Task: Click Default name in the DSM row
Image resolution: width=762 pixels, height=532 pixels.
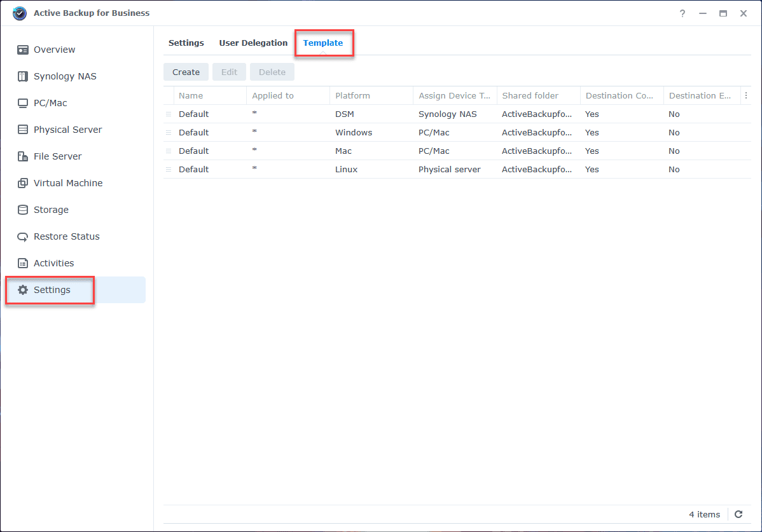Action: (x=194, y=114)
